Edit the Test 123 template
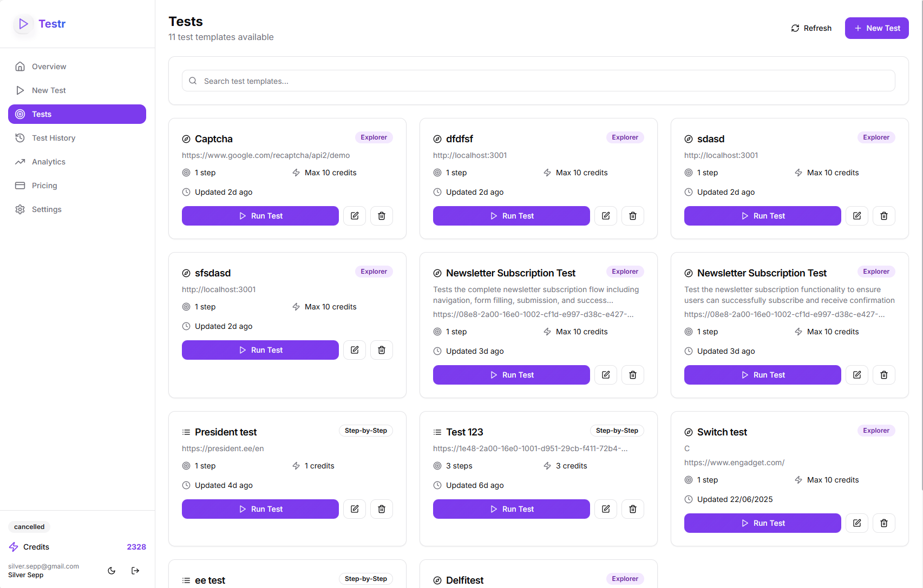 click(606, 509)
